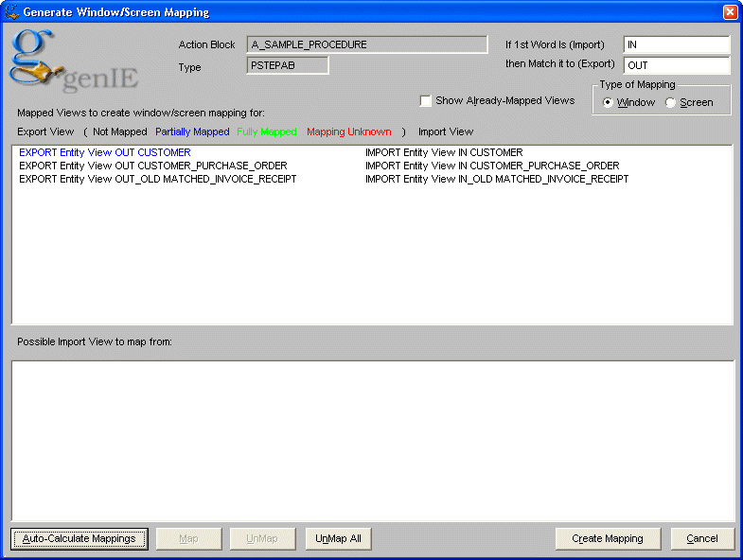Viewport: 743px width, 560px height.
Task: Enable Show Already-Mapped Views checkbox
Action: tap(426, 101)
